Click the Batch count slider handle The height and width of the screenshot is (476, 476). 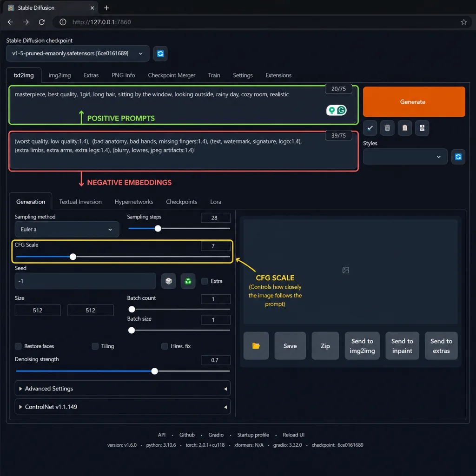(132, 309)
